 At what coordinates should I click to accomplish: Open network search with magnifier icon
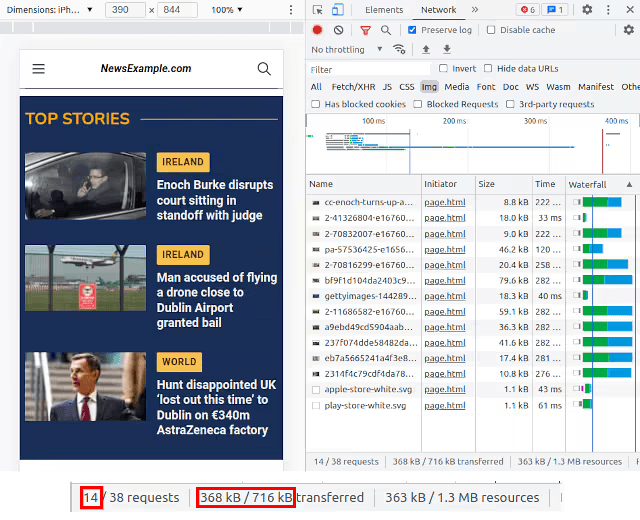386,30
